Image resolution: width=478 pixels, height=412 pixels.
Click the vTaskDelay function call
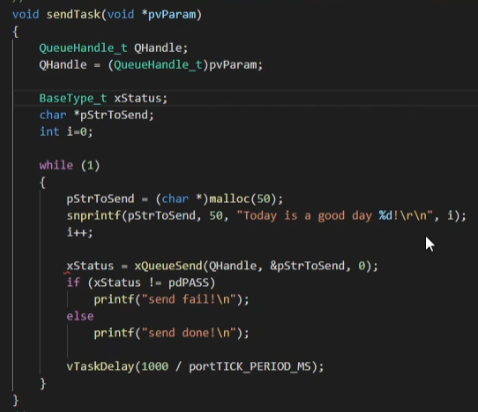(100, 367)
